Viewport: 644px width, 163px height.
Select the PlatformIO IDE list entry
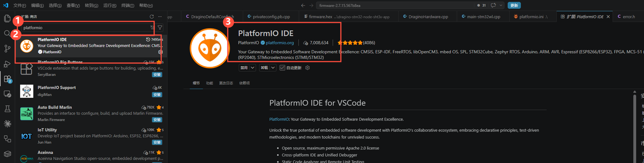click(91, 46)
